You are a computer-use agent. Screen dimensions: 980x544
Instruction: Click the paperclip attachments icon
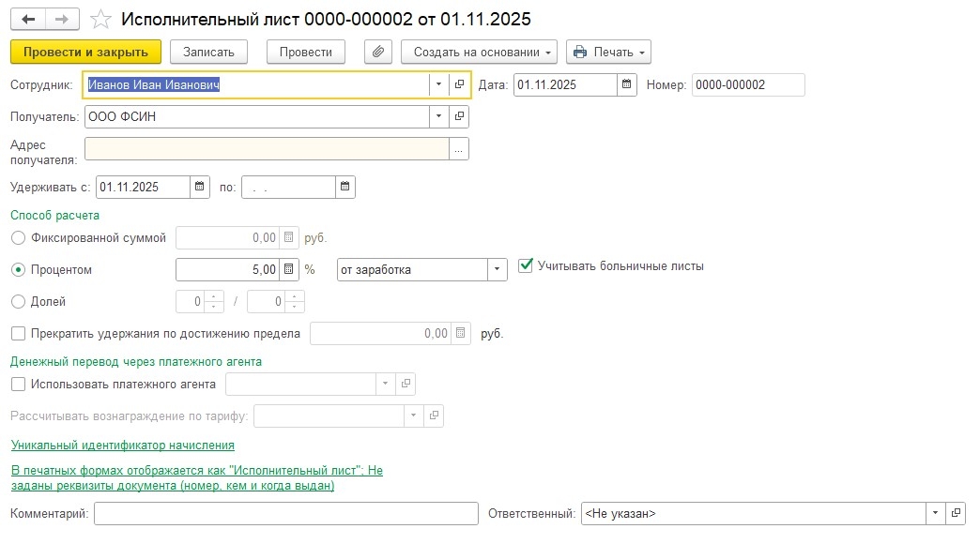coord(377,52)
